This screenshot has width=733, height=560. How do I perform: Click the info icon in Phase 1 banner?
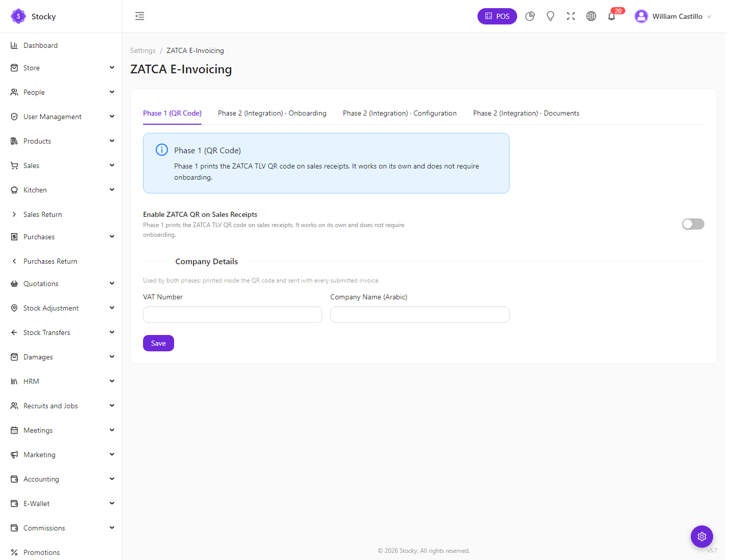coord(162,150)
